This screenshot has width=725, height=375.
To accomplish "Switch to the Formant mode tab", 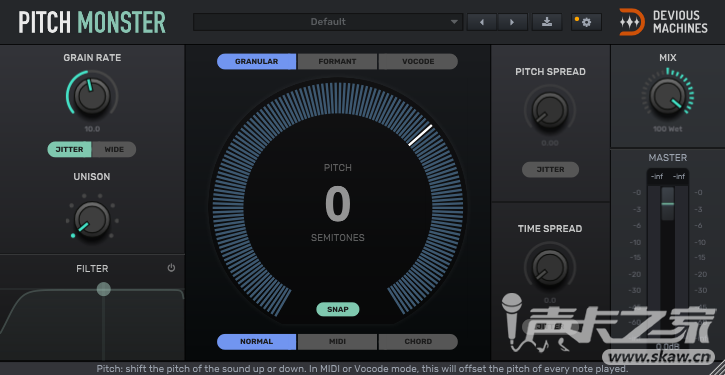I will coord(338,61).
